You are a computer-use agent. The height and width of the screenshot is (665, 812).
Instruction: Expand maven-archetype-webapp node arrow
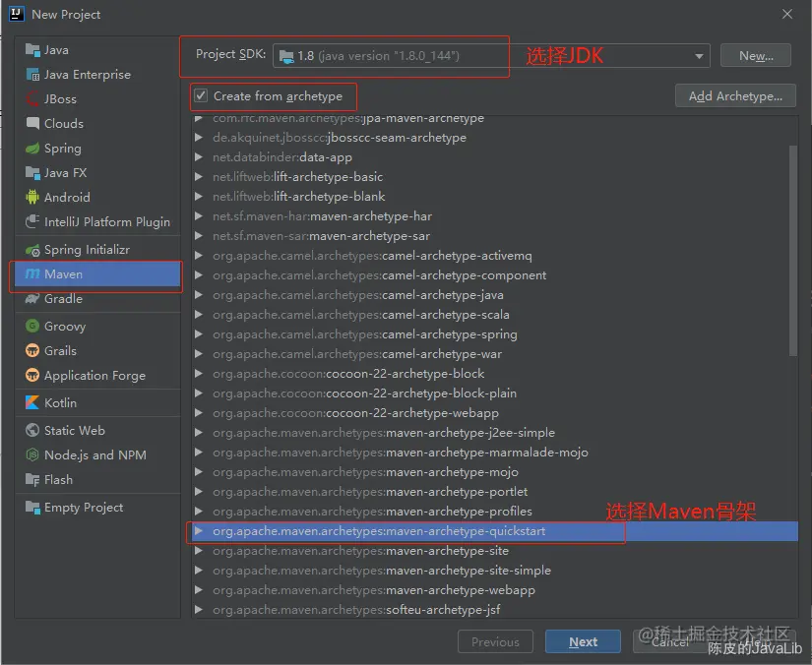[x=199, y=590]
